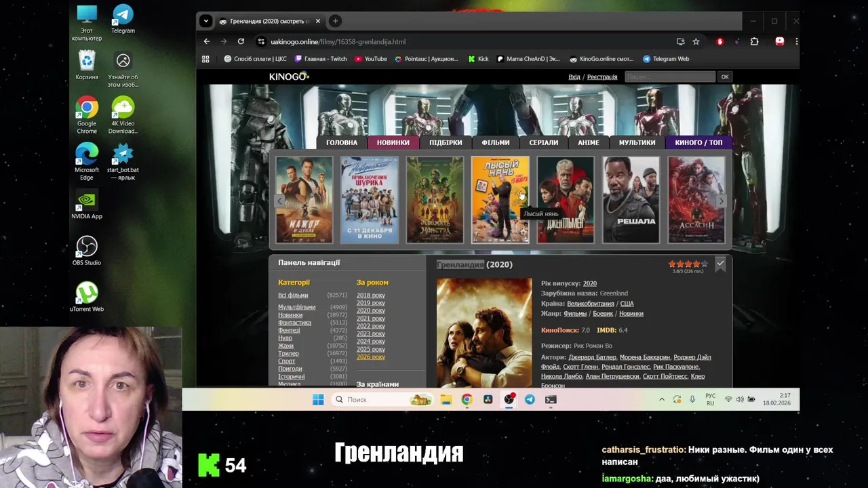Open the ПІДБІРКИ menu tab
This screenshot has height=488, width=868.
tap(446, 142)
